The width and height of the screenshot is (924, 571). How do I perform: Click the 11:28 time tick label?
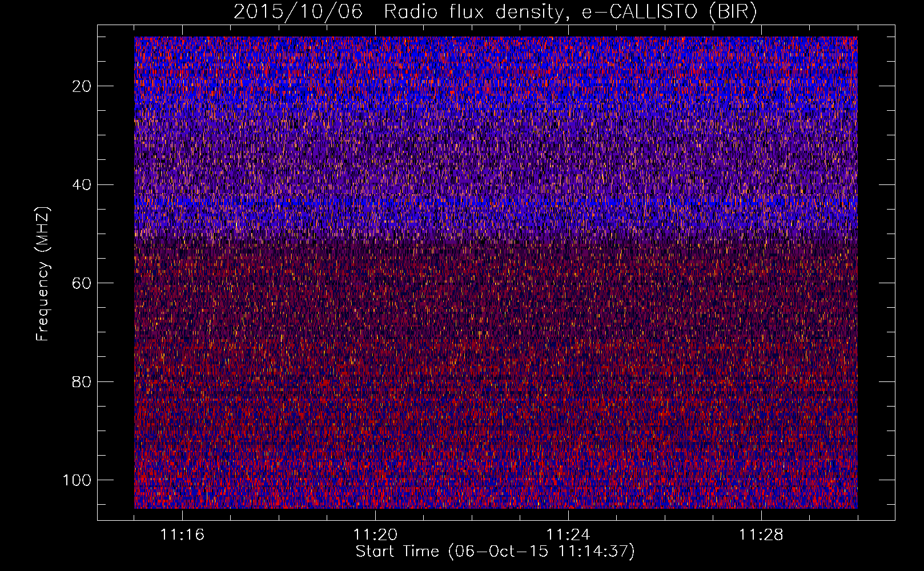tap(761, 535)
